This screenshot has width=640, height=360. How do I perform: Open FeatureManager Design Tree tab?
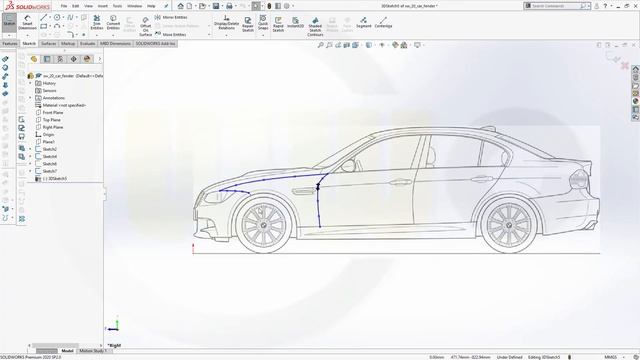pos(34,59)
